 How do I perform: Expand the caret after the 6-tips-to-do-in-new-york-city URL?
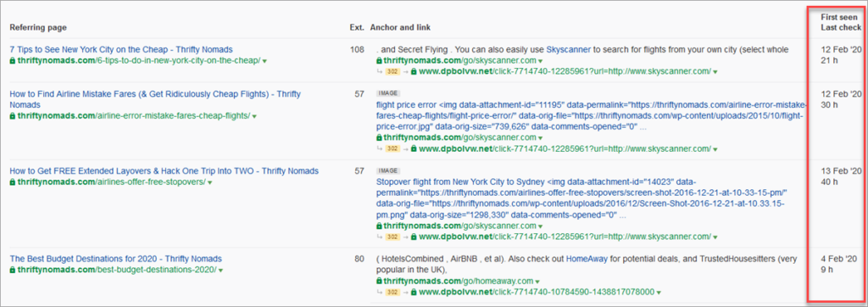(264, 61)
